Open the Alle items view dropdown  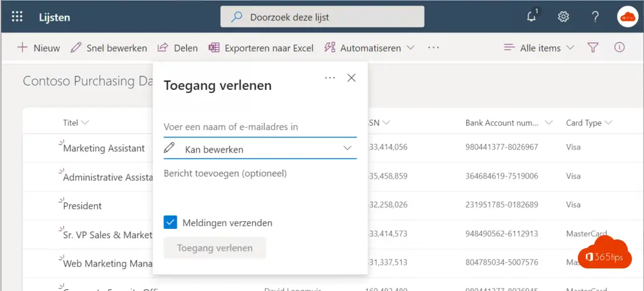540,48
